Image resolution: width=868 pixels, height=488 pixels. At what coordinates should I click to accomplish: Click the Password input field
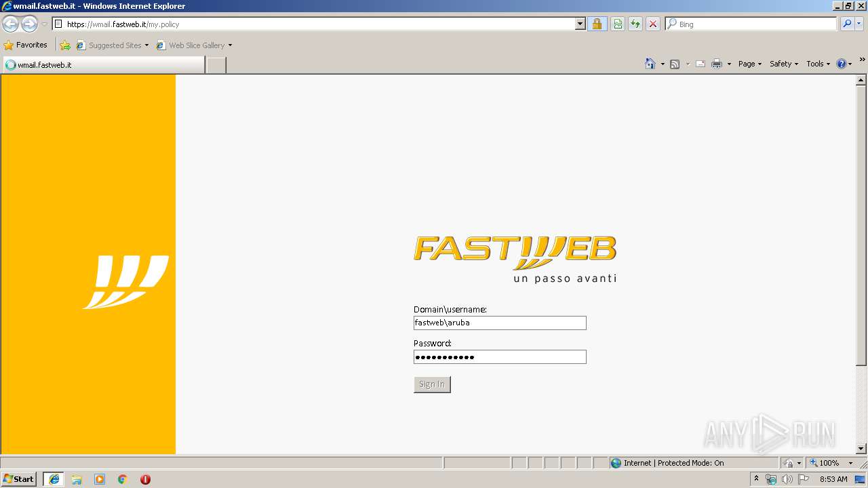pyautogui.click(x=500, y=357)
